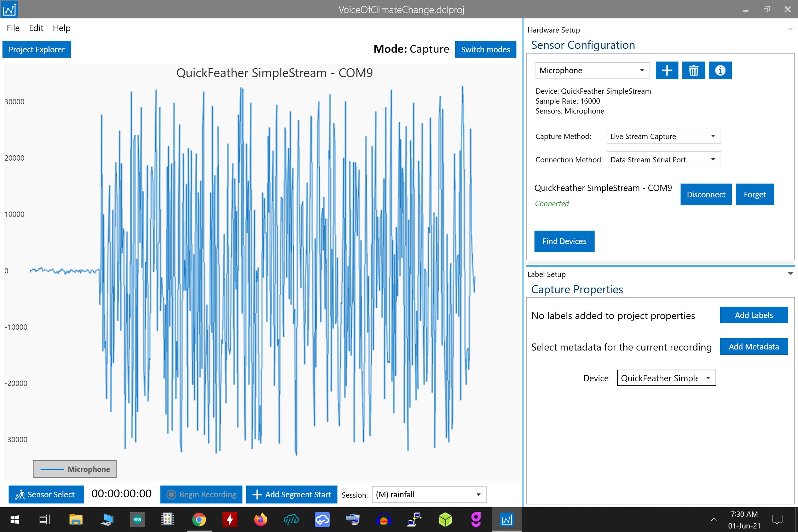Click the Find Devices button
798x532 pixels.
(x=563, y=241)
